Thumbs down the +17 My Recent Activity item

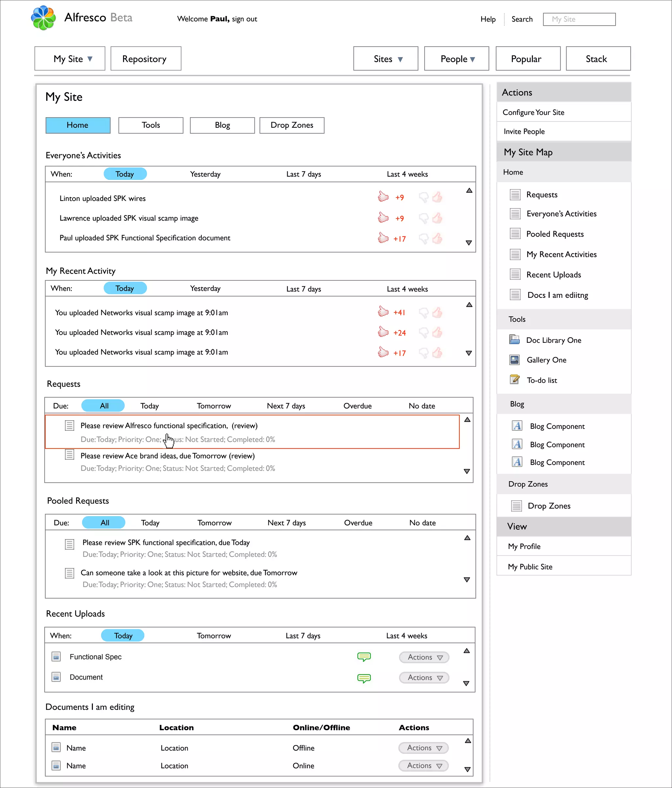(x=423, y=353)
